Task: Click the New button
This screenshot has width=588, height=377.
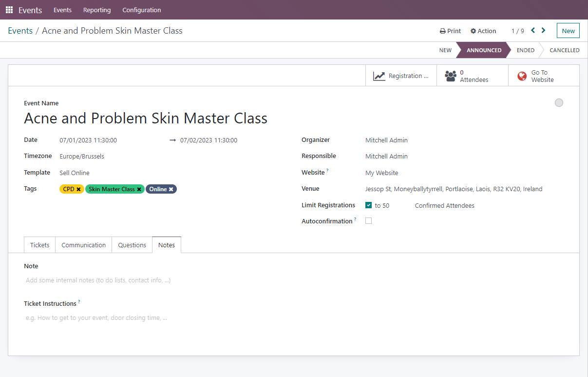Action: pyautogui.click(x=568, y=31)
